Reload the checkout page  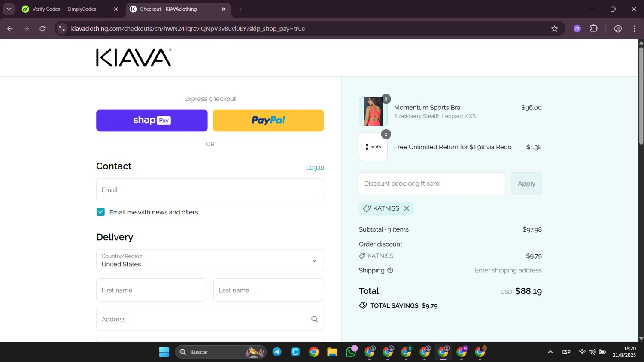(x=43, y=29)
